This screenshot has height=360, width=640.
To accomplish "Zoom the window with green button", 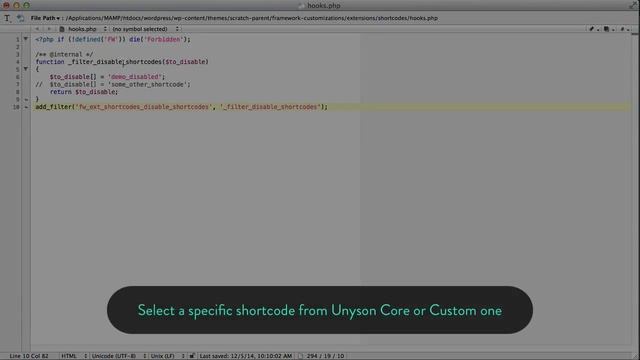I will (x=27, y=5).
